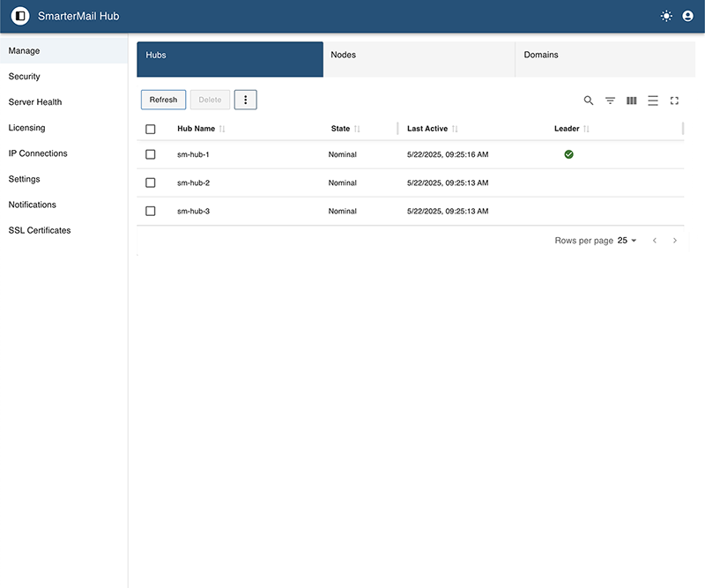Select the sm-hub-3 row checkbox

(151, 211)
